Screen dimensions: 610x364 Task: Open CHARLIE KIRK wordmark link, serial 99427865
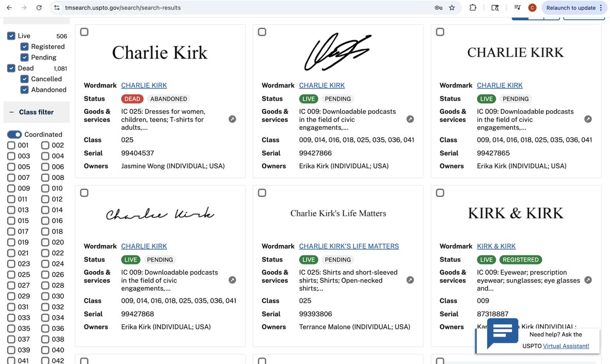(x=500, y=85)
